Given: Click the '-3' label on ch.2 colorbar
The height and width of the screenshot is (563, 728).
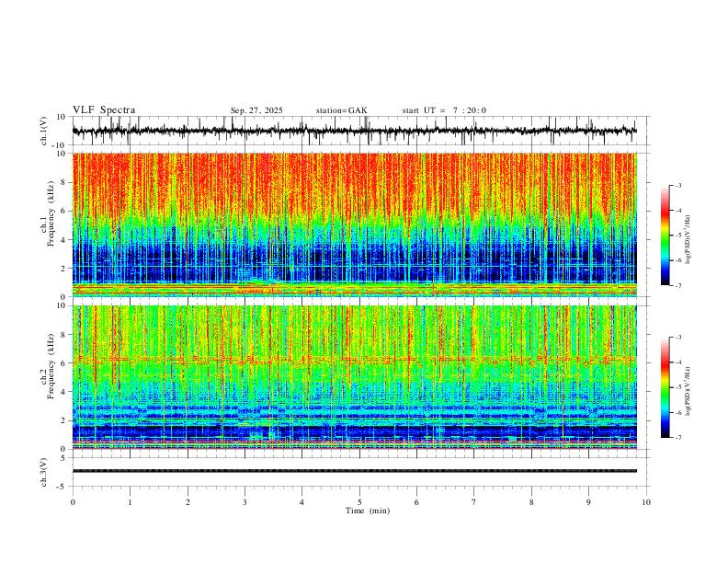Looking at the screenshot, I should [677, 338].
